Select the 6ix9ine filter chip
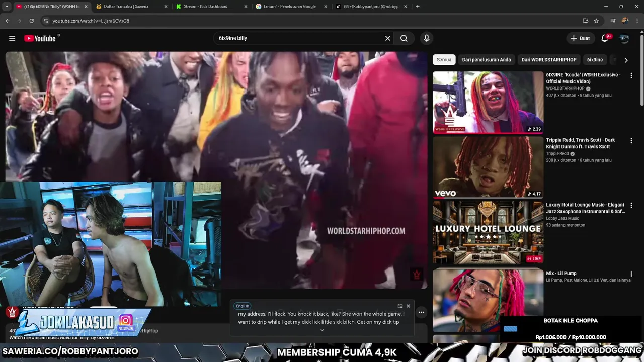Viewport: 644px width, 362px height. pyautogui.click(x=595, y=60)
